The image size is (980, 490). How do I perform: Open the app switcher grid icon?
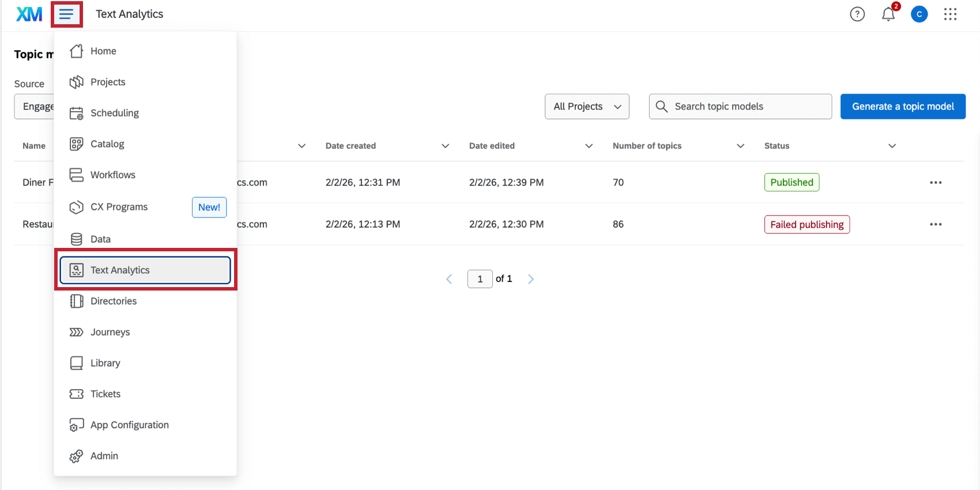pos(950,14)
